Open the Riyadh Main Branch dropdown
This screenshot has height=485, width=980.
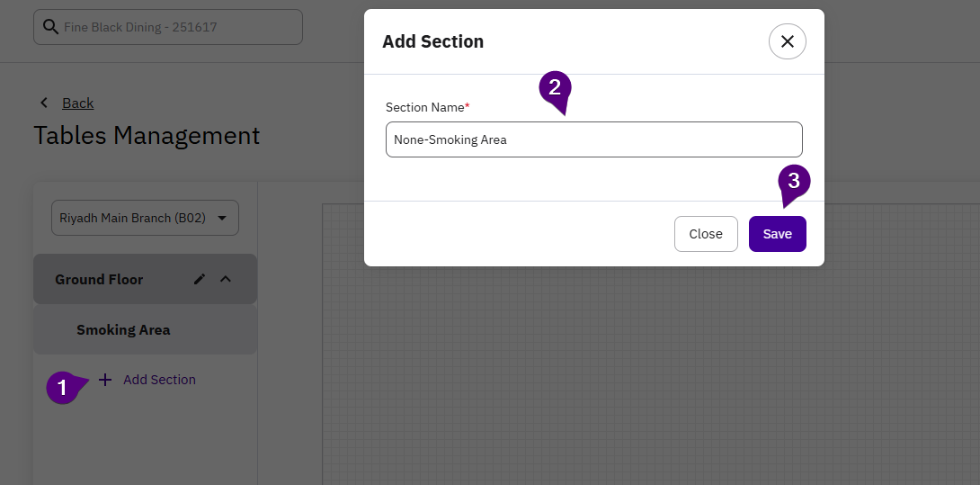(145, 218)
